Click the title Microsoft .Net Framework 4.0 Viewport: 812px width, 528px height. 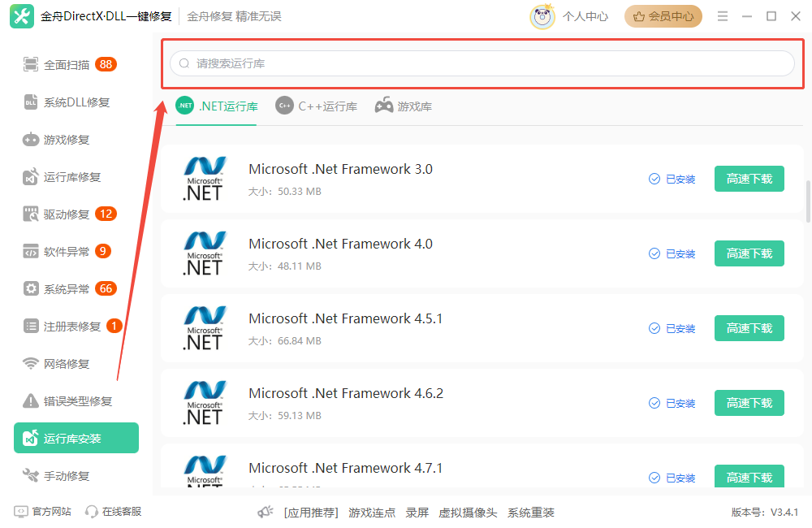click(340, 244)
